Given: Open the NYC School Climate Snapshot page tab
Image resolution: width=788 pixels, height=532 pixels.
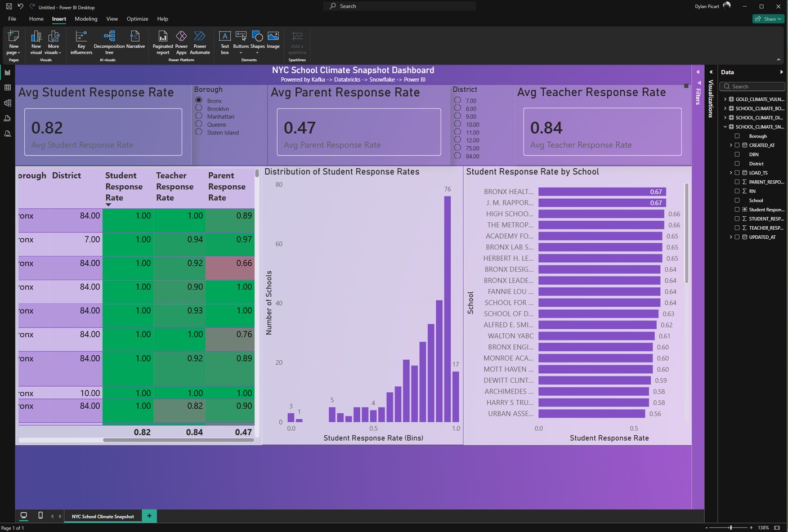Looking at the screenshot, I should pos(102,516).
